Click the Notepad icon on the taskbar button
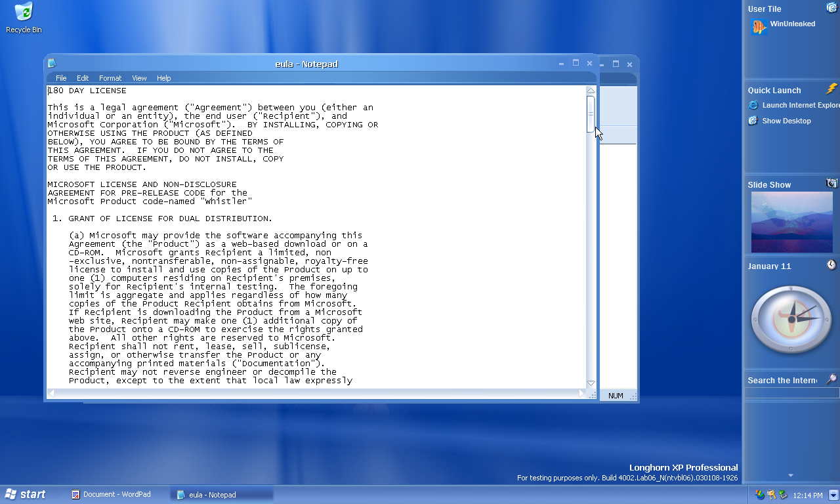The height and width of the screenshot is (504, 840). (181, 495)
